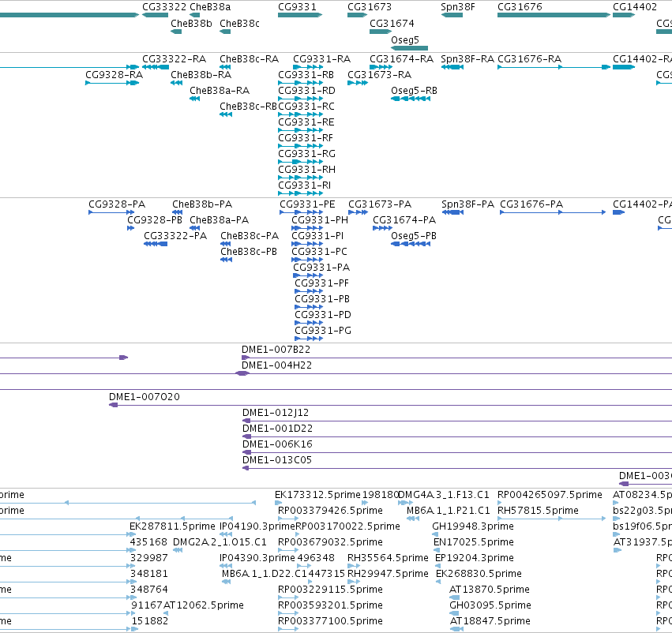Select EST AT13870.5prime
The height and width of the screenshot is (633, 672).
tap(454, 598)
